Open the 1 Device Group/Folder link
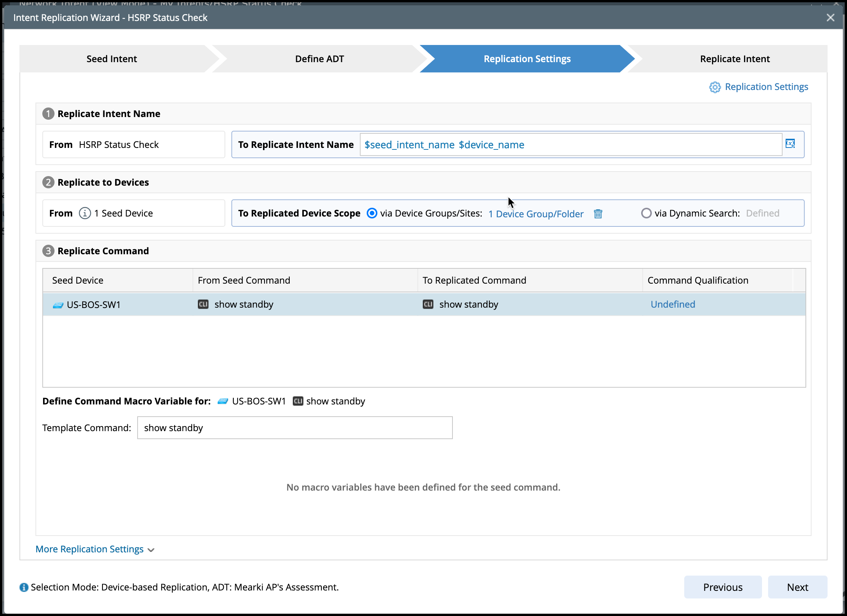The height and width of the screenshot is (616, 847). pos(536,214)
